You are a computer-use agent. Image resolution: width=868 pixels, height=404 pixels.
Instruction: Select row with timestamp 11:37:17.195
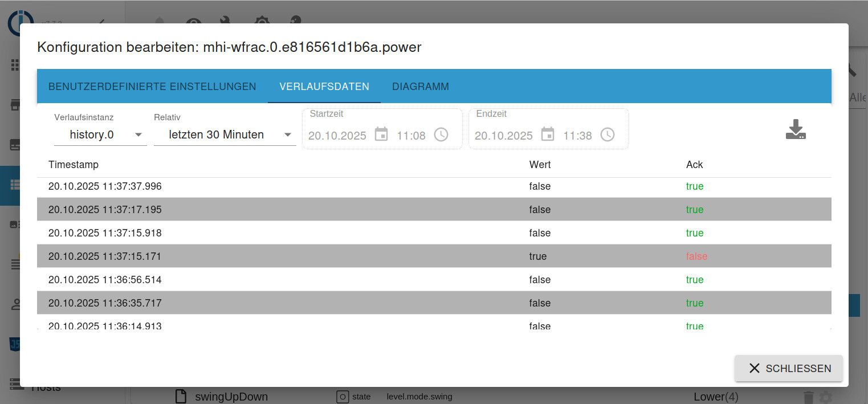tap(434, 210)
